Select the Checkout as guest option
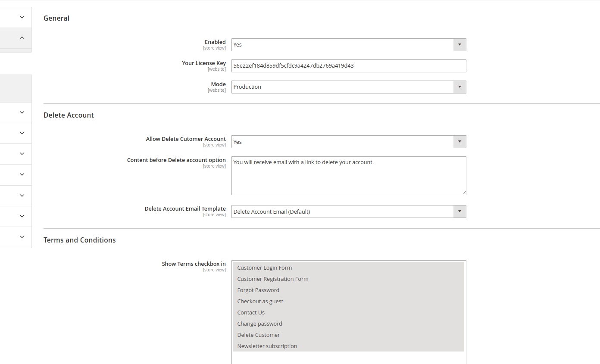 (x=260, y=302)
